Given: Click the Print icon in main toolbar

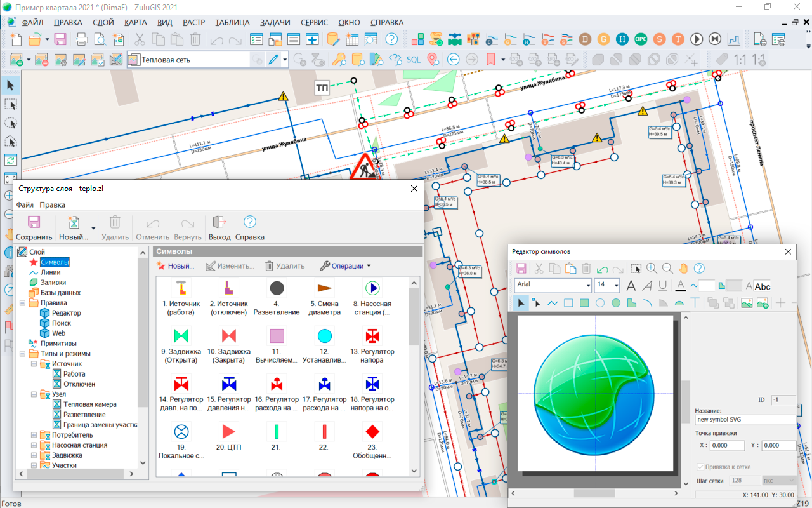Looking at the screenshot, I should (x=81, y=39).
